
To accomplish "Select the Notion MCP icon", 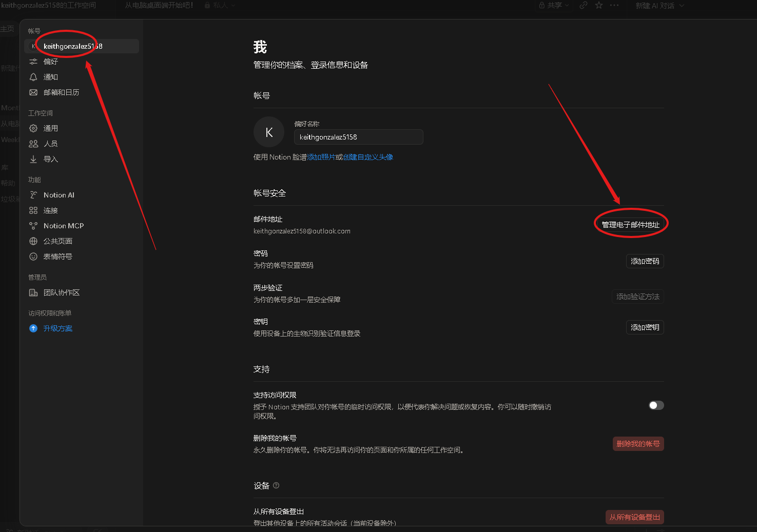I will tap(33, 226).
